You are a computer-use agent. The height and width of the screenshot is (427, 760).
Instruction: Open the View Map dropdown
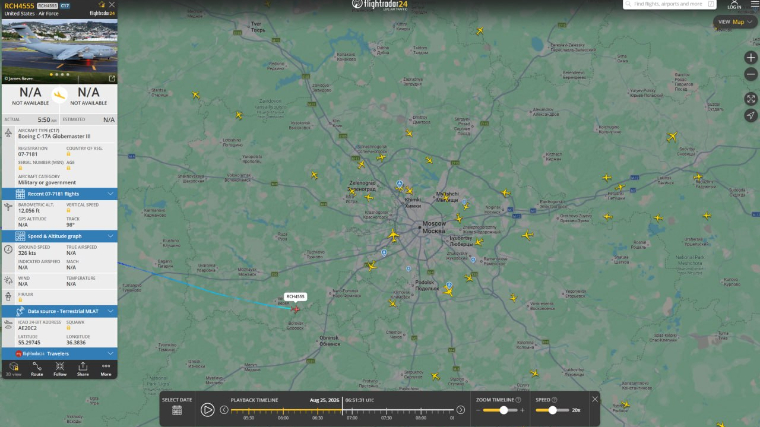coord(735,22)
